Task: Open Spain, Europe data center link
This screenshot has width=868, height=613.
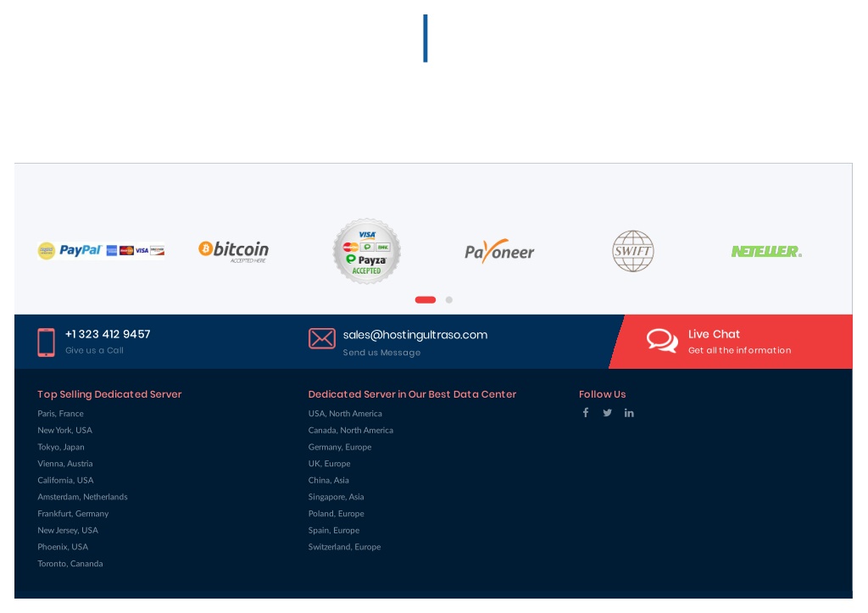Action: click(333, 530)
